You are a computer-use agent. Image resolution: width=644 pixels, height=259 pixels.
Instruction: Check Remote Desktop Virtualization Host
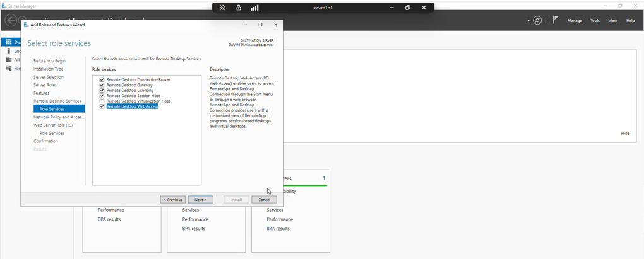click(x=102, y=101)
